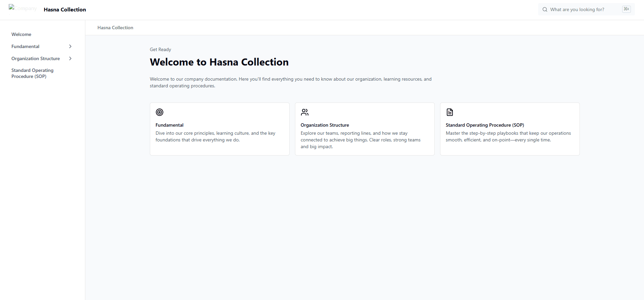Select Organization Structure in the sidebar navigation
The image size is (644, 300).
(36, 58)
